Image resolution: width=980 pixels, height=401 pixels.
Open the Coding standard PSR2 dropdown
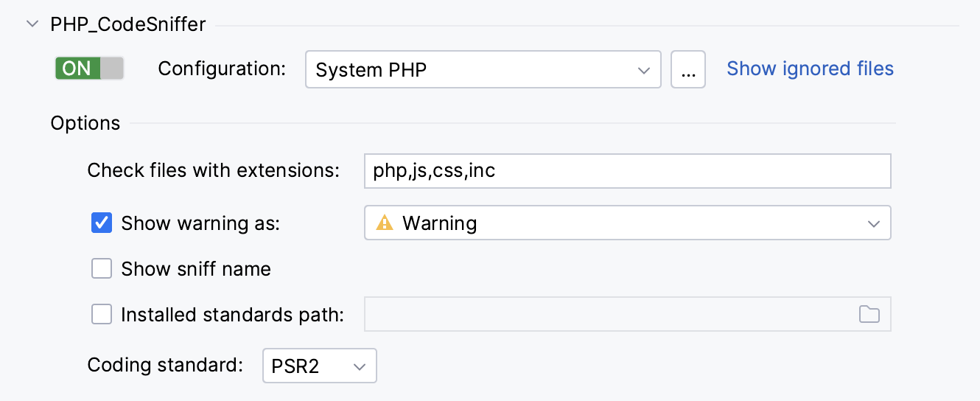(319, 366)
